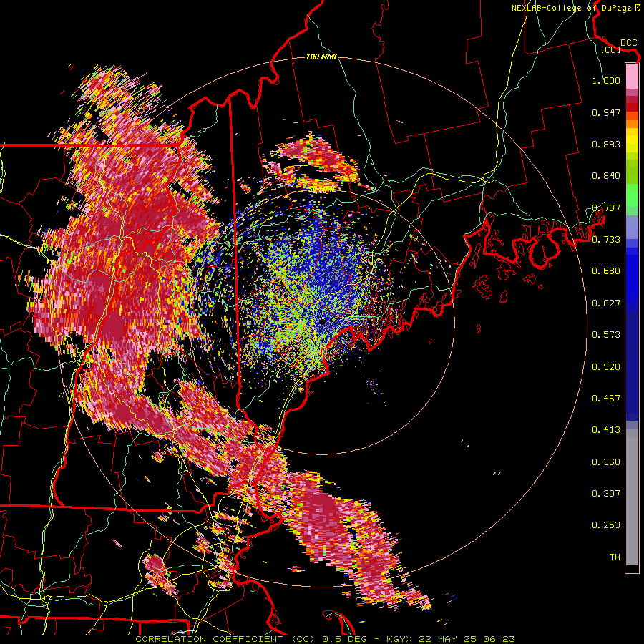Image resolution: width=644 pixels, height=644 pixels.
Task: Click the 0.947 scale value
Action: tap(606, 112)
